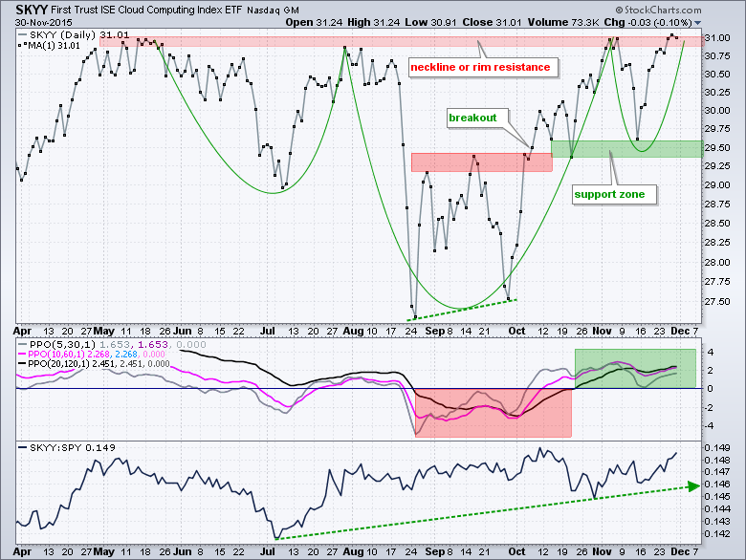Image resolution: width=746 pixels, height=560 pixels.
Task: Click the green PPO positive zone box
Action: 635,369
